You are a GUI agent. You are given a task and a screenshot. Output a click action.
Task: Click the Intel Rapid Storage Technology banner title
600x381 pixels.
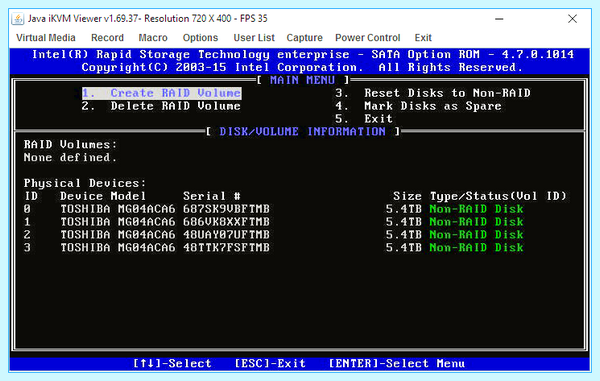[x=303, y=55]
